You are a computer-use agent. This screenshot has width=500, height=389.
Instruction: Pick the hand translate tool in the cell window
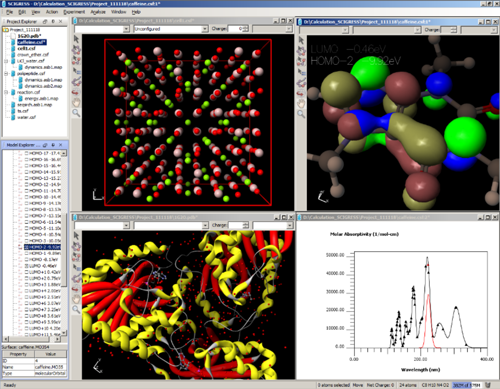76,102
